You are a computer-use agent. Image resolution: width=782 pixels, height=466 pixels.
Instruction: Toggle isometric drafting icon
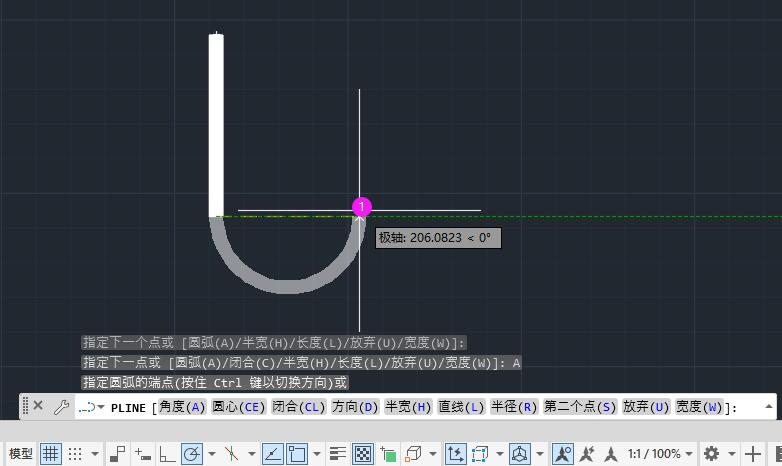pyautogui.click(x=231, y=454)
